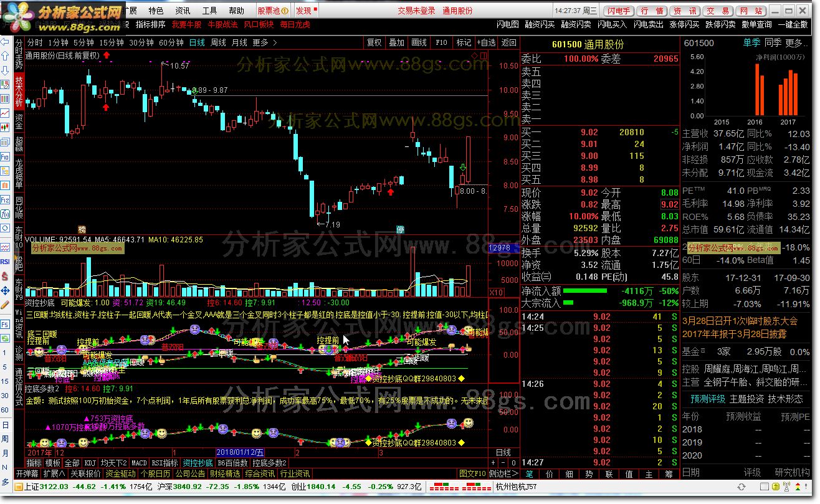
Task: Switch chart to 月线 monthly
Action: coord(239,42)
